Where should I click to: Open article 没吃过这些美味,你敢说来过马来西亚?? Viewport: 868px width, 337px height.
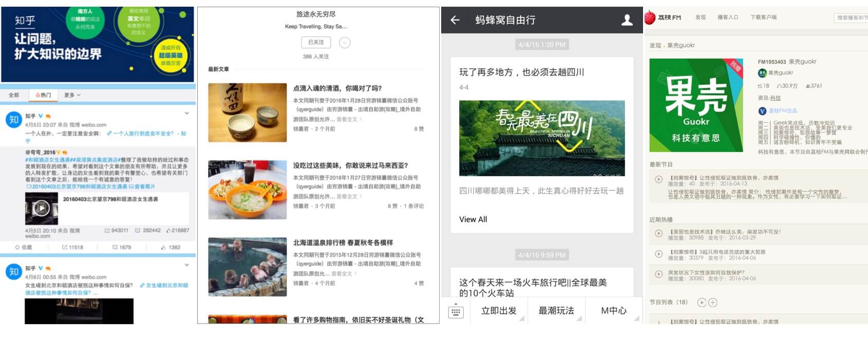point(350,165)
